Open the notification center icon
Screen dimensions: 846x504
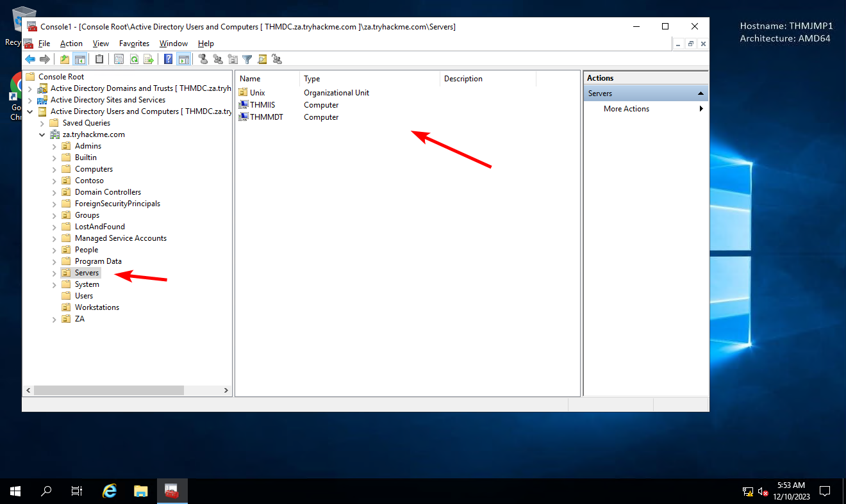(825, 491)
